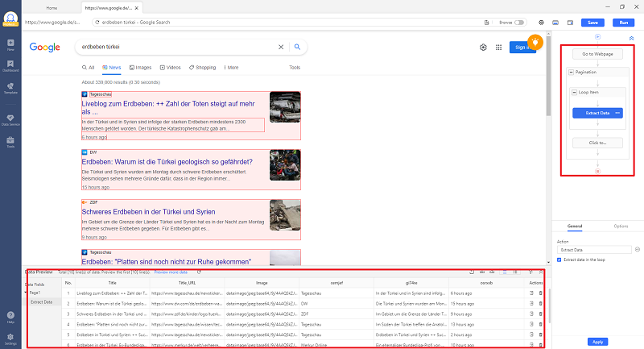Image resolution: width=644 pixels, height=349 pixels.
Task: Select the Options settings tab
Action: pos(621,226)
